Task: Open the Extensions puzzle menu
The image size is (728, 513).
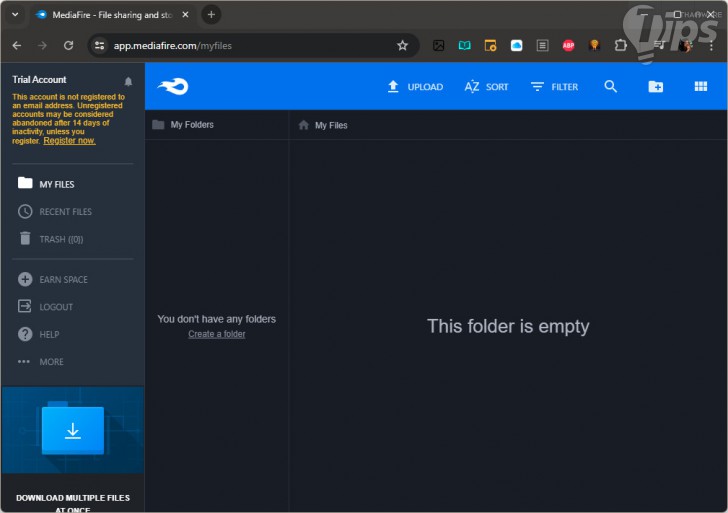Action: tap(620, 45)
